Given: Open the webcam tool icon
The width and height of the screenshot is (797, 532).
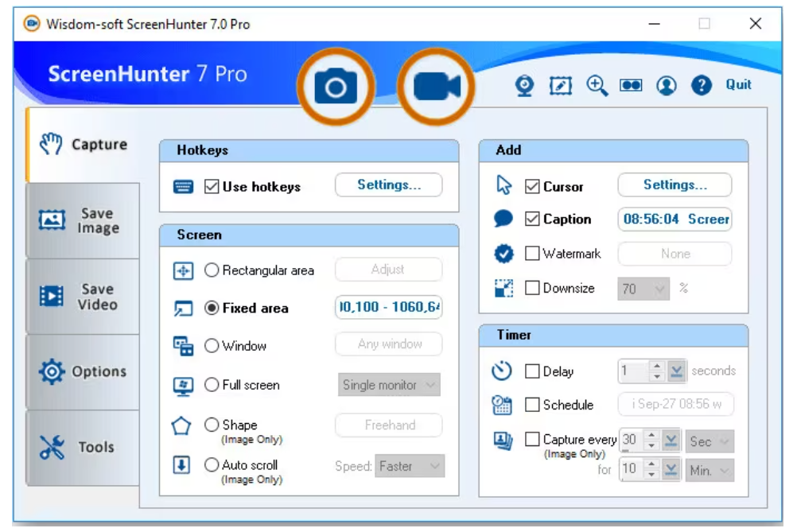Looking at the screenshot, I should point(524,85).
